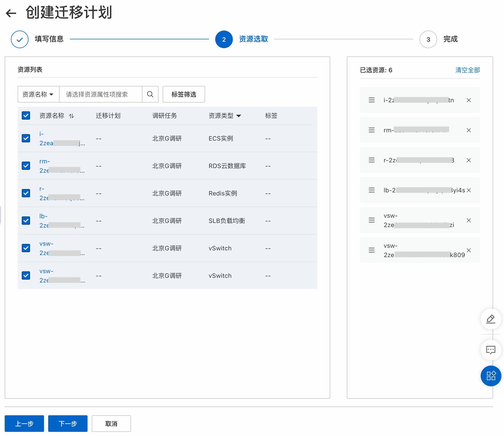Click drag handle of rm- selected resource

point(372,130)
